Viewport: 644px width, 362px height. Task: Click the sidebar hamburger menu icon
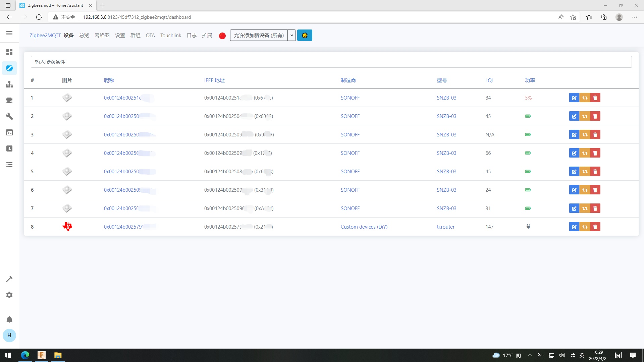pyautogui.click(x=9, y=33)
